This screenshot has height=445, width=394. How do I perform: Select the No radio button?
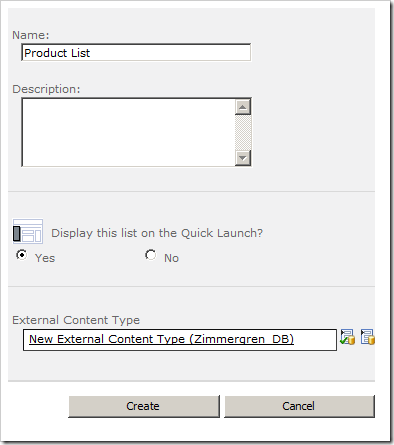(x=150, y=255)
